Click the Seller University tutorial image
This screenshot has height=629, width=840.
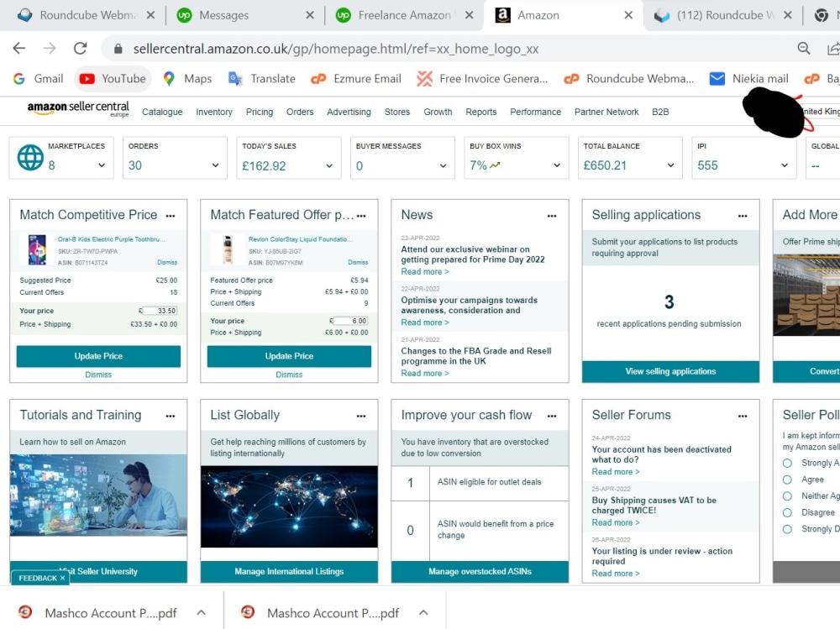(x=98, y=495)
